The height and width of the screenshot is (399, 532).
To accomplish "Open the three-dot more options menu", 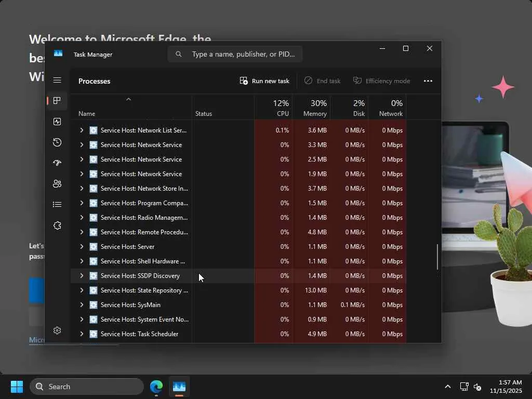I will [x=428, y=81].
